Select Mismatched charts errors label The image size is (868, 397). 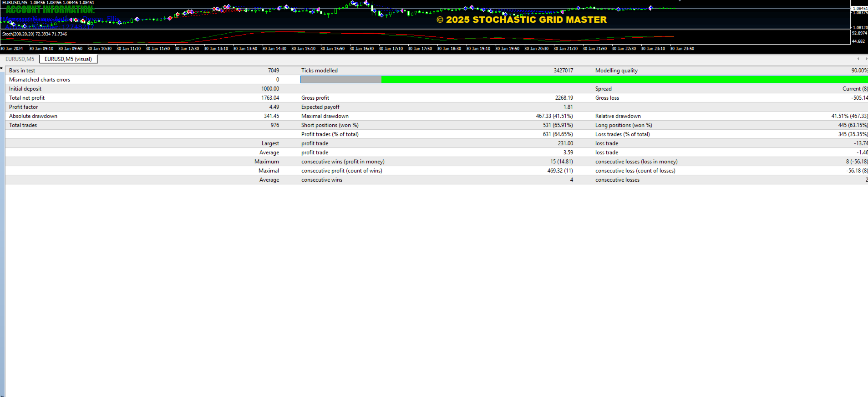(x=40, y=80)
